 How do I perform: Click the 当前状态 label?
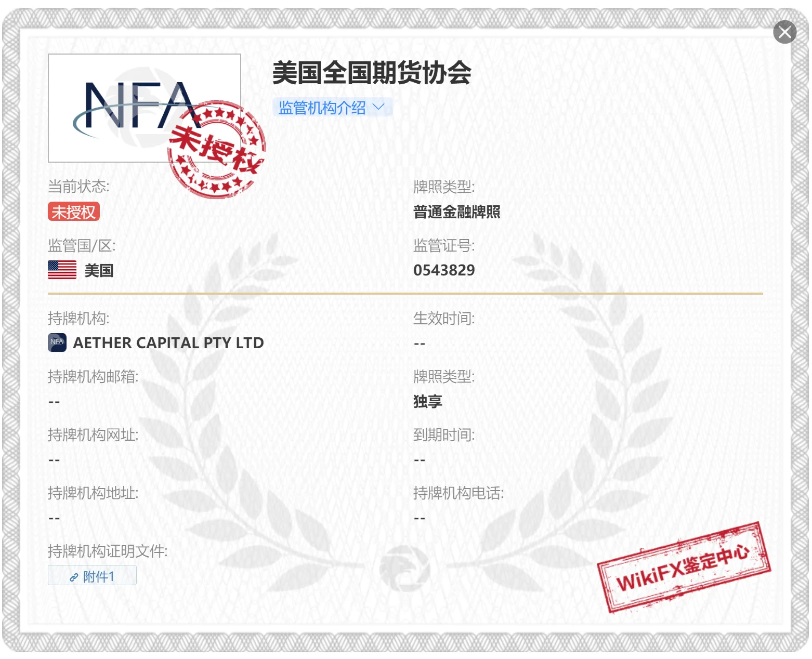pyautogui.click(x=79, y=187)
